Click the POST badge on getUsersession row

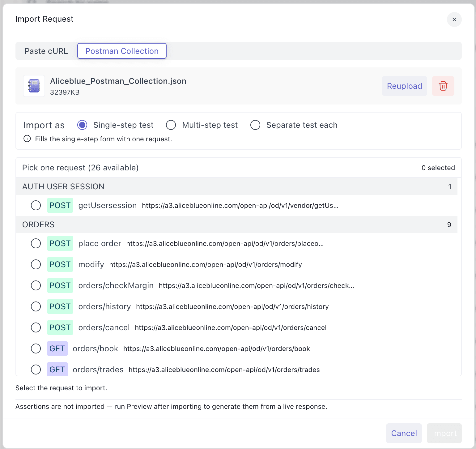click(60, 205)
